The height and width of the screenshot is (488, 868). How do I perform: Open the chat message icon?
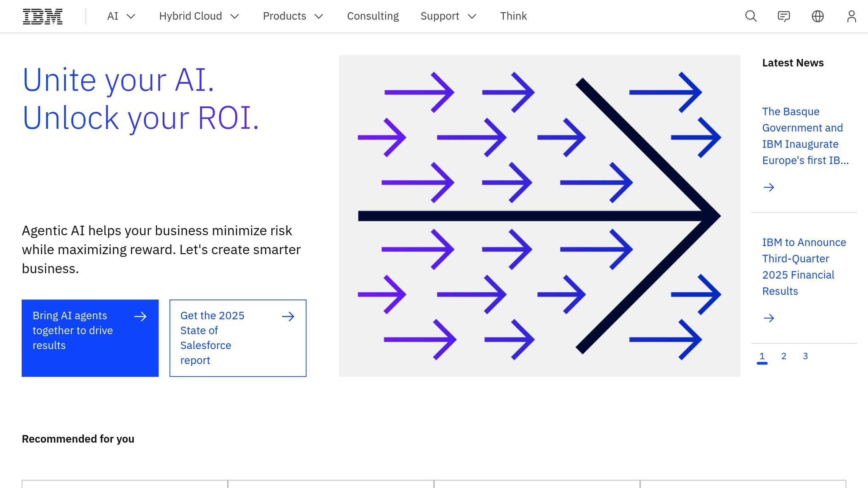tap(784, 16)
